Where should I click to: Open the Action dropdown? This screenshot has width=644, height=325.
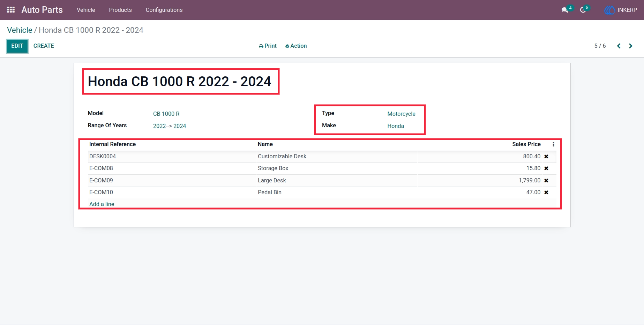296,46
